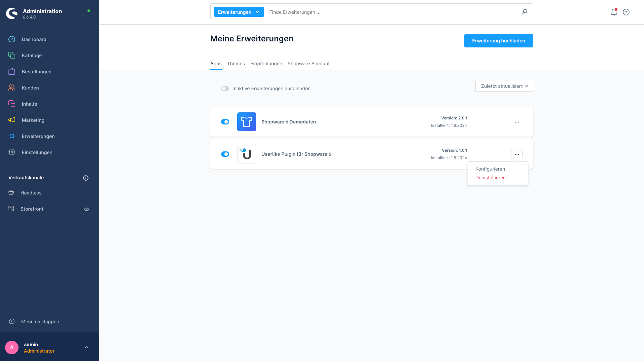Image resolution: width=644 pixels, height=361 pixels.
Task: Click the Shopware 6 Demodaten name
Action: 289,122
